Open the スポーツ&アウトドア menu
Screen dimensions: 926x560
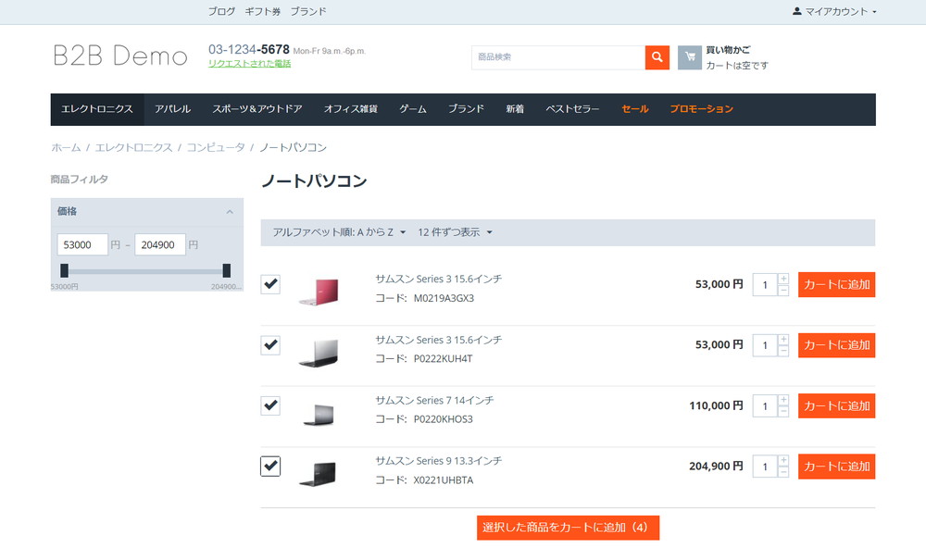257,109
